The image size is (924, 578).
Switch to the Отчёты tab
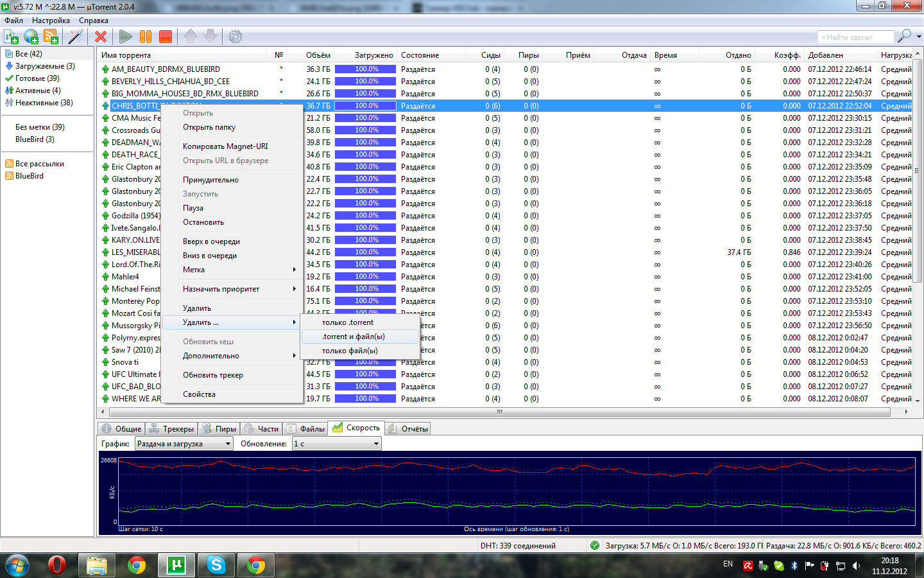408,429
